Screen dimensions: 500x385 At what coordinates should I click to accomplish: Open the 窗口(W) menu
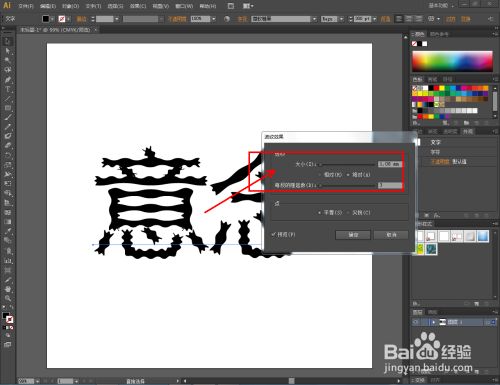click(184, 6)
